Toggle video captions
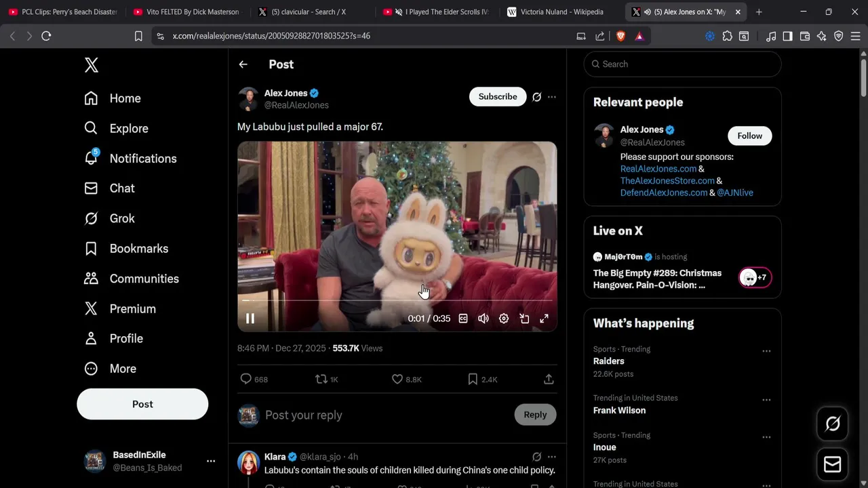 click(463, 319)
